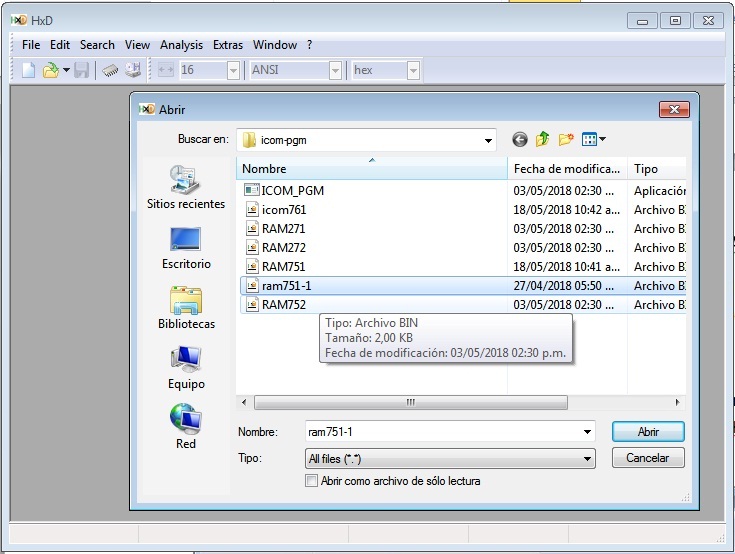The height and width of the screenshot is (554, 735).
Task: Click the Abrir button
Action: click(x=648, y=432)
